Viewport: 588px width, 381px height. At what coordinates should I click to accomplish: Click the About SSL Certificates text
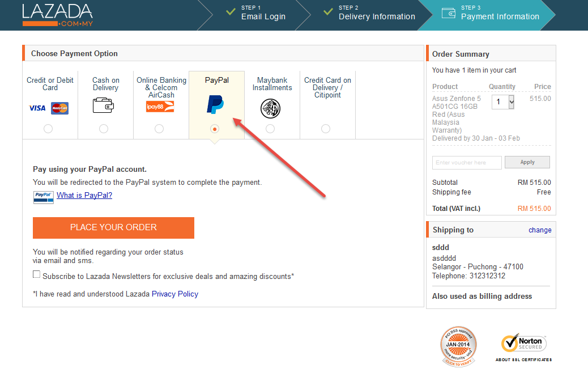(523, 359)
